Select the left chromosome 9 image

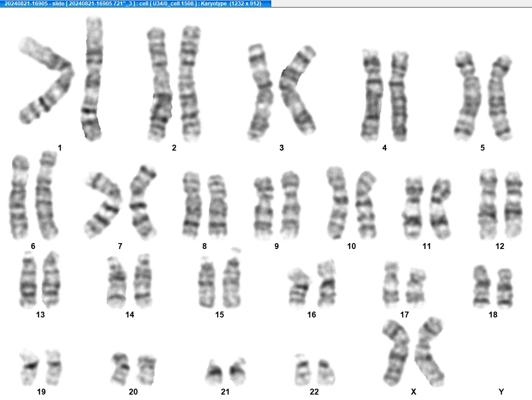tap(264, 208)
